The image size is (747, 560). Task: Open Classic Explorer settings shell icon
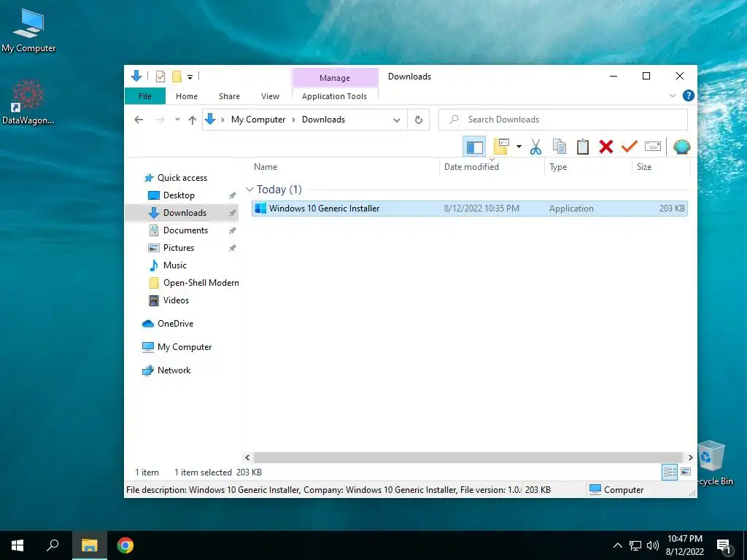pyautogui.click(x=682, y=147)
